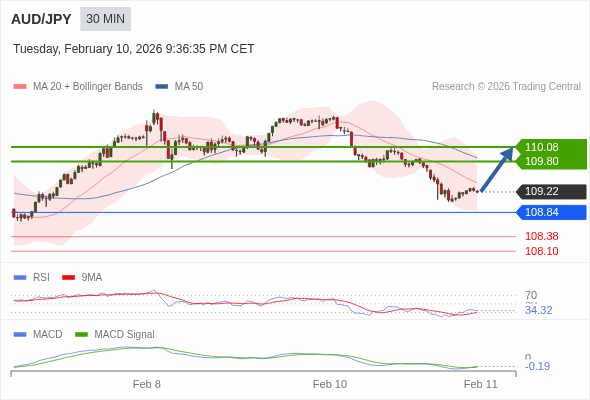Screen dimensions: 590x400
Task: Click the Feb 8 date axis label
Action: point(147,384)
